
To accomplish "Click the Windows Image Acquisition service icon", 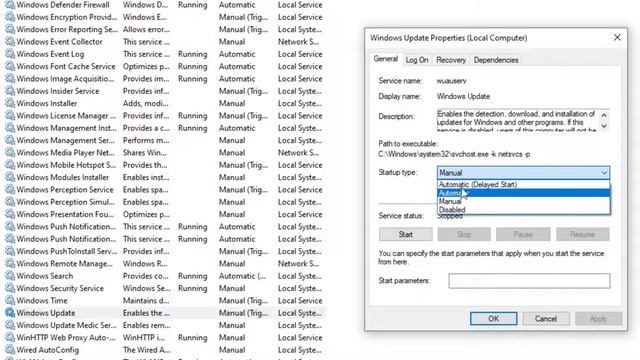I will [10, 79].
